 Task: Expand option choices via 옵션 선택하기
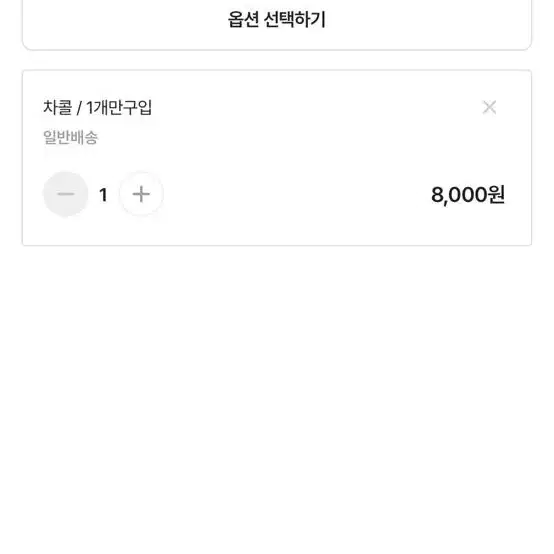tap(277, 25)
